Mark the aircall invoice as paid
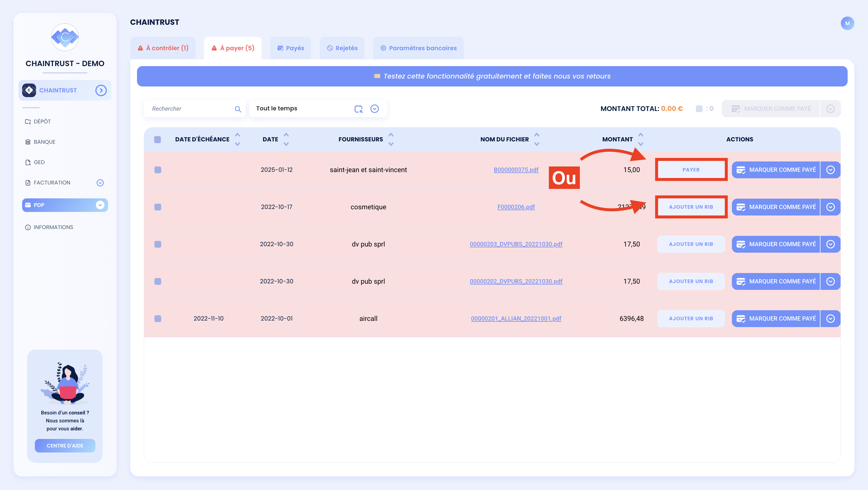 (x=776, y=318)
